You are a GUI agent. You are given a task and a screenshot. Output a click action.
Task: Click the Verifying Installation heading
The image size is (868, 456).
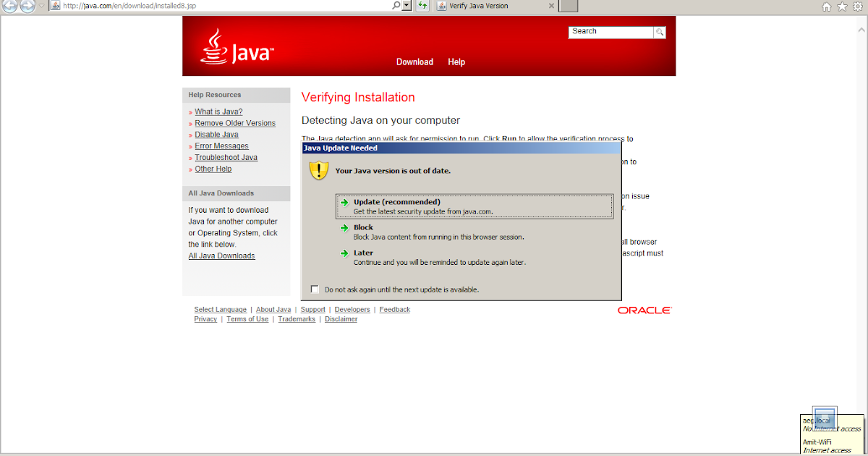358,98
